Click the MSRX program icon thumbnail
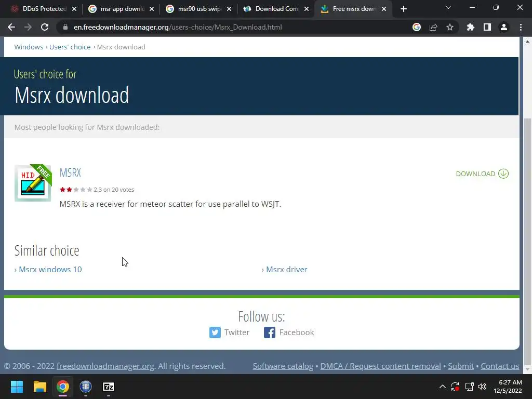The image size is (532, 399). pos(33,183)
